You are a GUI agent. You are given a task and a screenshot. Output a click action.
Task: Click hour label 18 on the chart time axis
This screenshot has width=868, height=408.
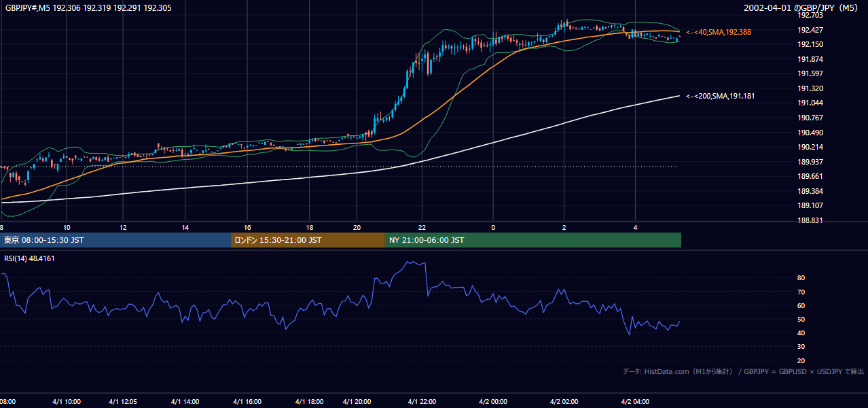[x=309, y=227]
